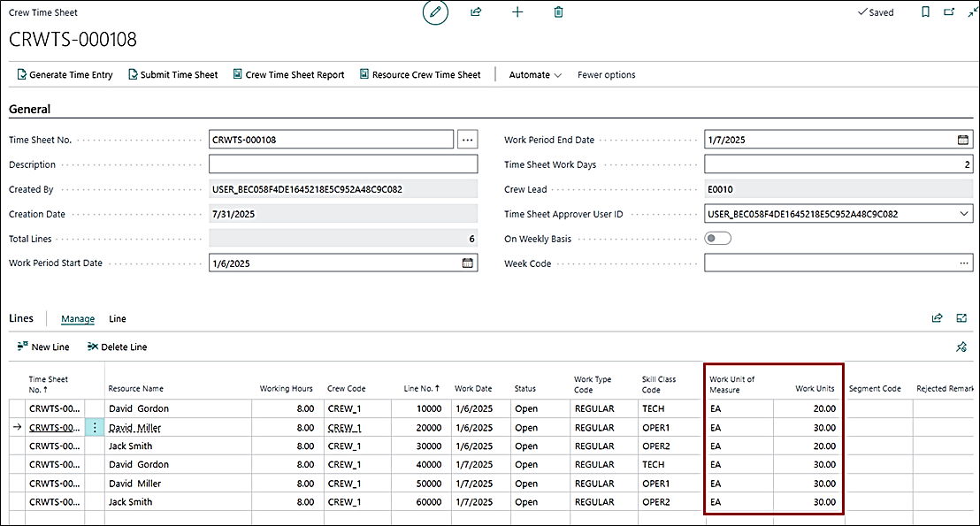Sort by the Time Sheet No. column header
980x526 pixels.
pos(49,385)
